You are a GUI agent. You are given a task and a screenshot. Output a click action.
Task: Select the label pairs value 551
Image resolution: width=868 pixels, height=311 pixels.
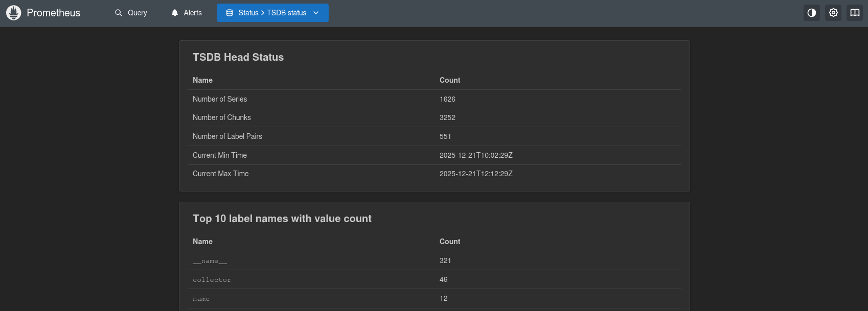point(445,136)
